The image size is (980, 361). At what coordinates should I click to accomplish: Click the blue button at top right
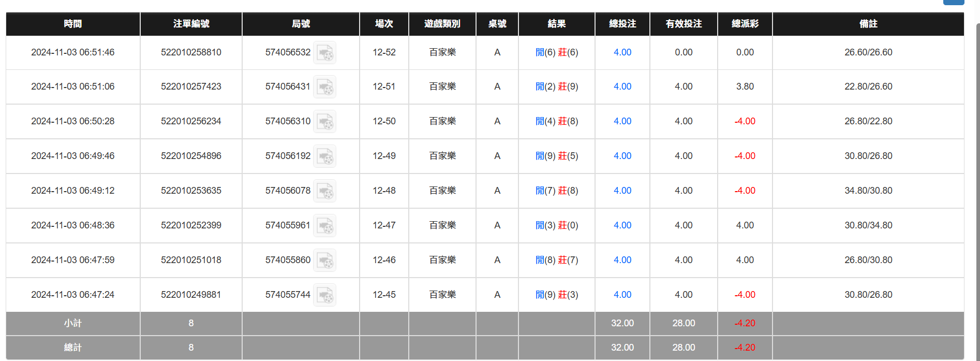[x=954, y=2]
